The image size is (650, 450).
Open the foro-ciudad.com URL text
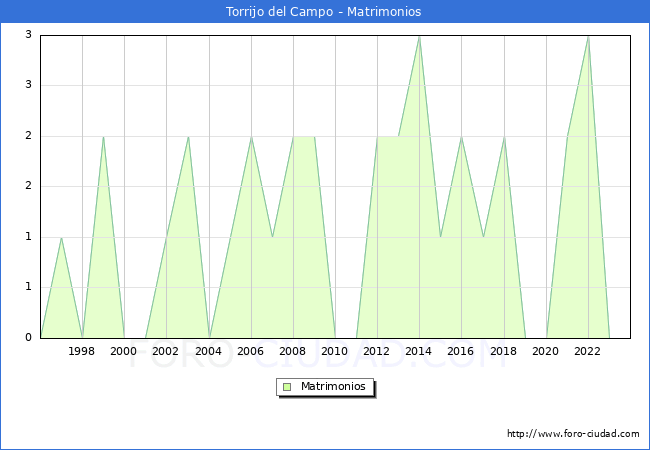[573, 434]
